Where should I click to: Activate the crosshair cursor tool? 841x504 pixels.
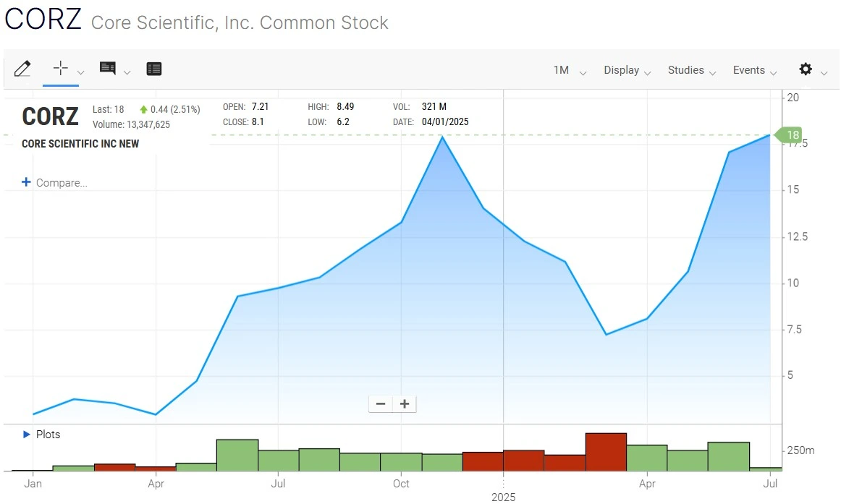click(61, 67)
